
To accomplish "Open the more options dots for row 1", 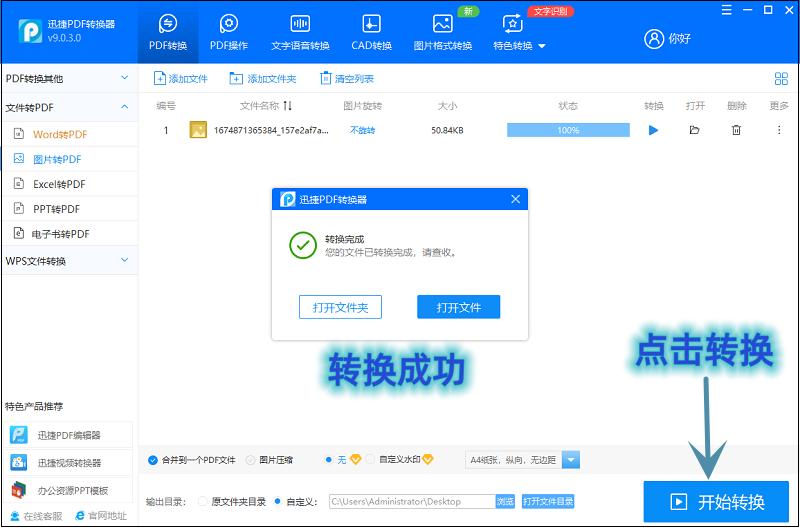I will pyautogui.click(x=779, y=130).
